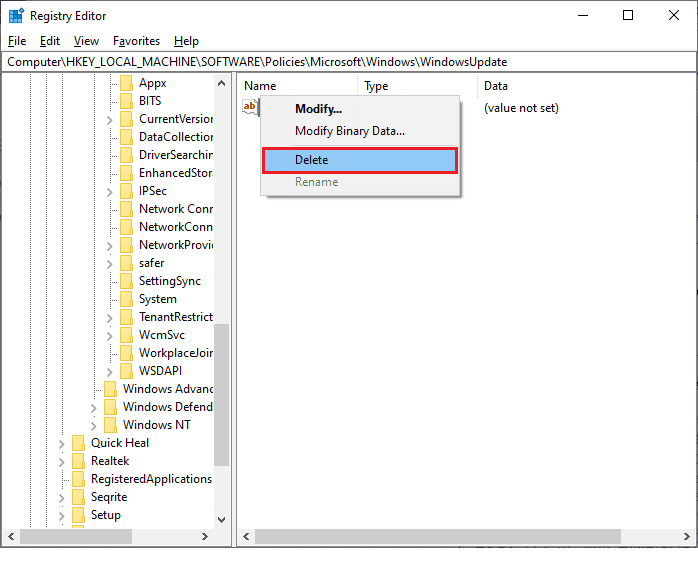Click the tree pane scroll up arrow
This screenshot has height=571, width=698.
pyautogui.click(x=221, y=83)
